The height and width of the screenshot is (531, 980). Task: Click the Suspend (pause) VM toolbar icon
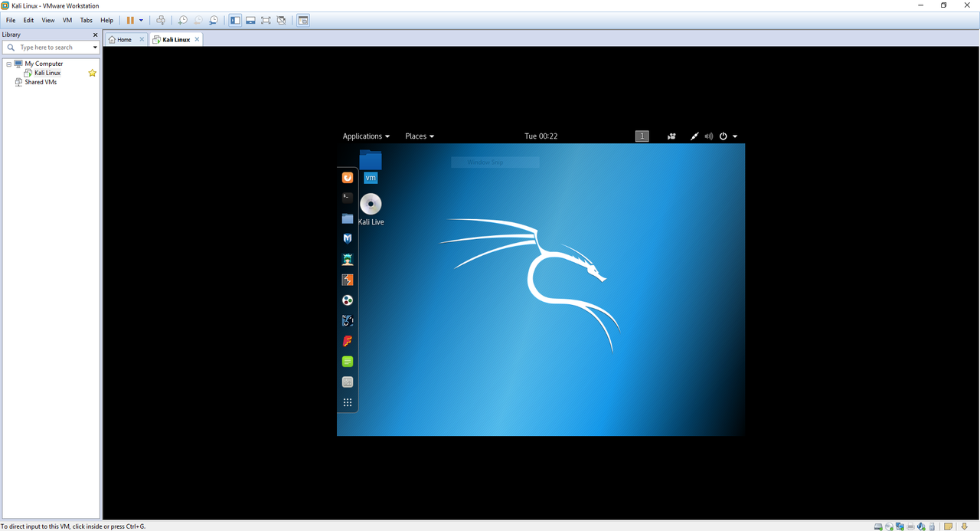click(x=130, y=20)
